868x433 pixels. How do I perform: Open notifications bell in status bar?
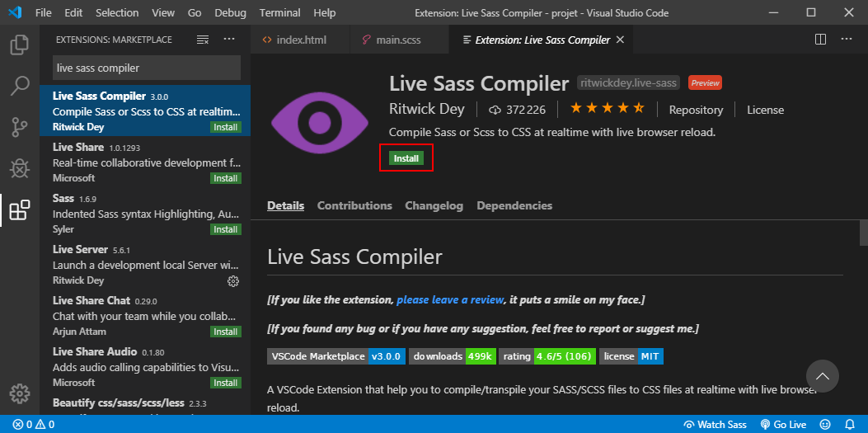850,425
